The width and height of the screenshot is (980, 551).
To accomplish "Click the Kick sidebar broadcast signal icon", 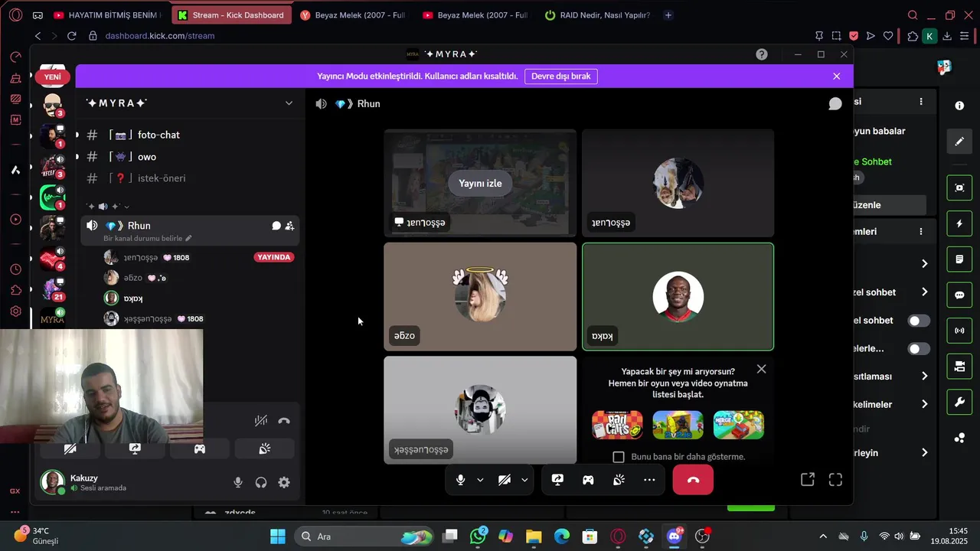I will click(959, 331).
